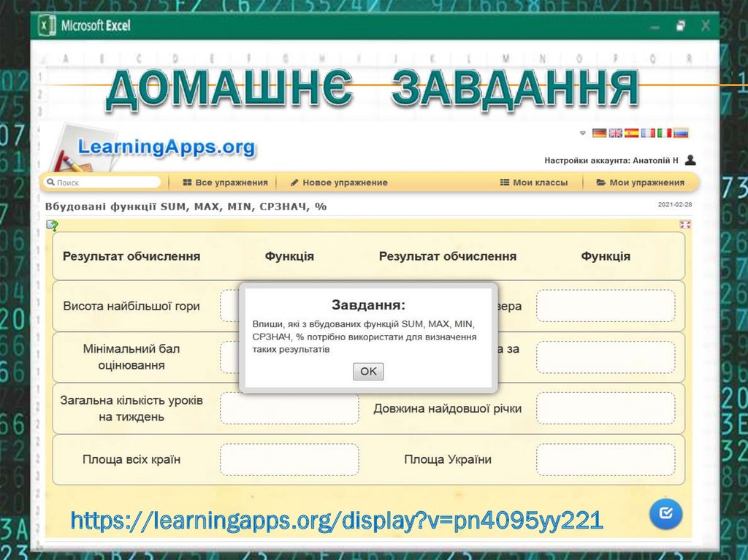Image resolution: width=748 pixels, height=560 pixels.
Task: Click input for Довжина найдовшої річки
Action: [x=606, y=408]
